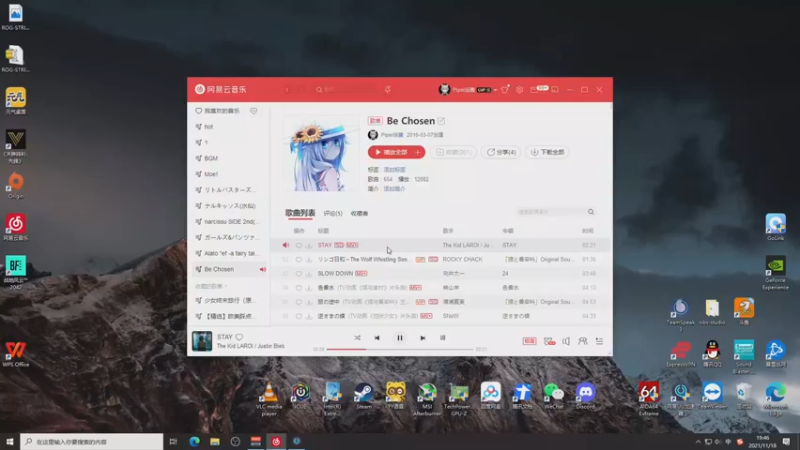Open the heartbeat mode icon beside my liked music
The width and height of the screenshot is (800, 450).
(x=254, y=111)
